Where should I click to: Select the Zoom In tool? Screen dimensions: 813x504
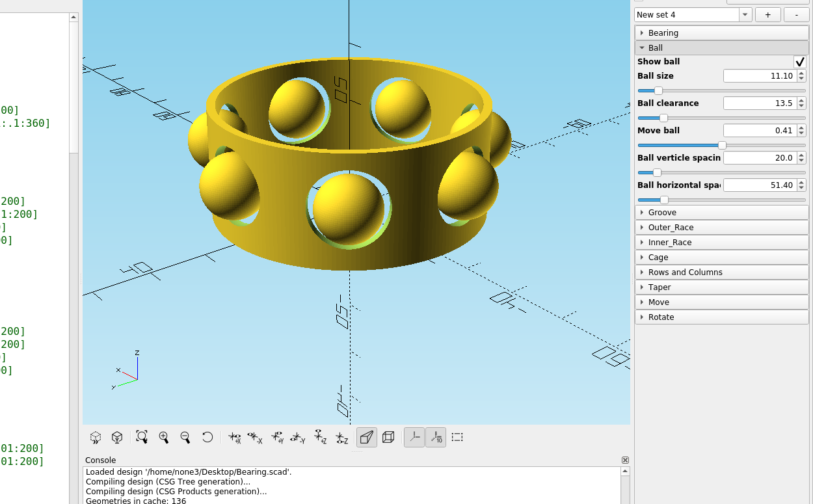pos(164,437)
